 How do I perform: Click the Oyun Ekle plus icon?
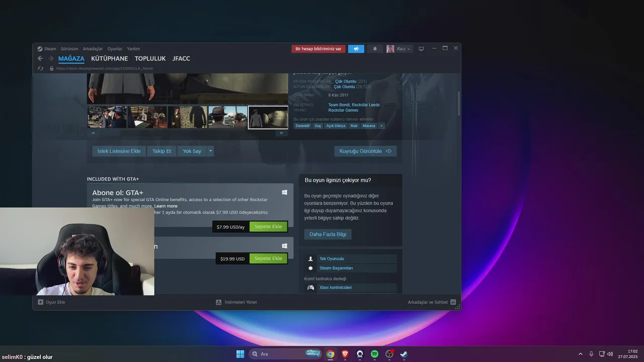tap(41, 302)
